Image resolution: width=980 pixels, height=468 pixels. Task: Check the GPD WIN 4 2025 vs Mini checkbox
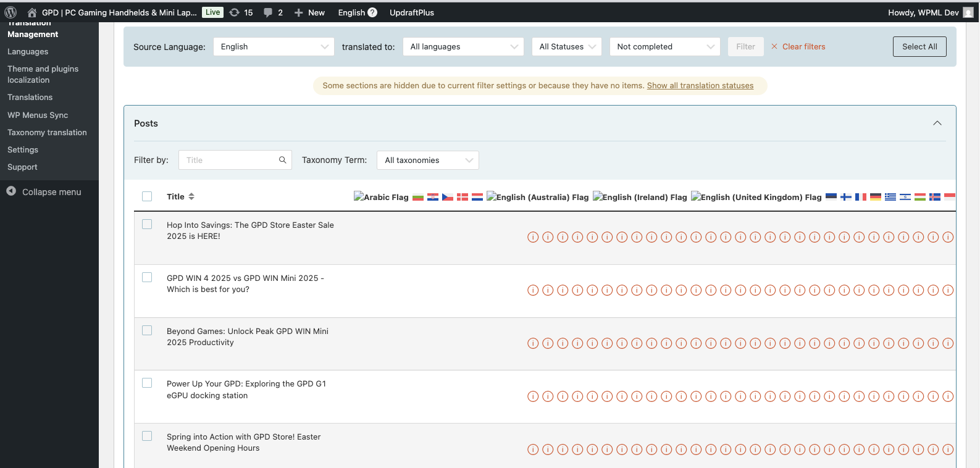pyautogui.click(x=147, y=277)
